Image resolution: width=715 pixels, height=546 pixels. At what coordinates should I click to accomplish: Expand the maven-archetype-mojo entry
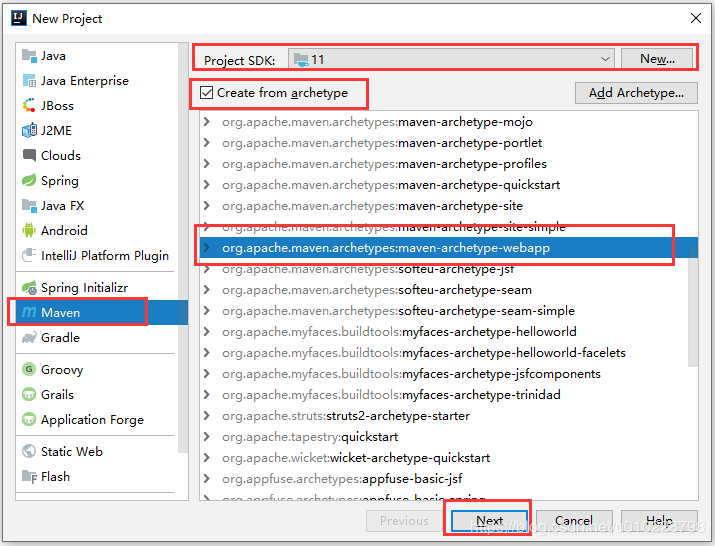tap(207, 122)
